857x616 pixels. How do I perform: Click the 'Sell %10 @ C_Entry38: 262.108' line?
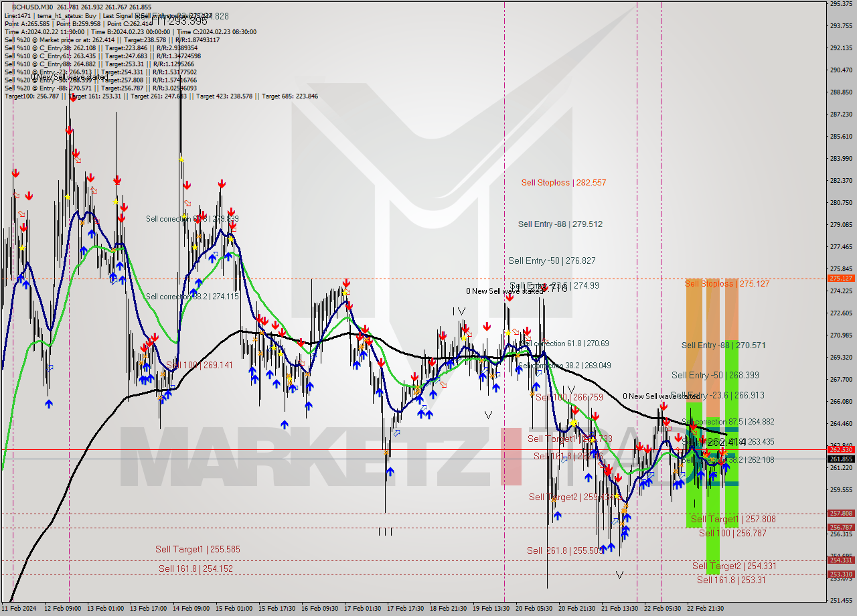(x=100, y=48)
